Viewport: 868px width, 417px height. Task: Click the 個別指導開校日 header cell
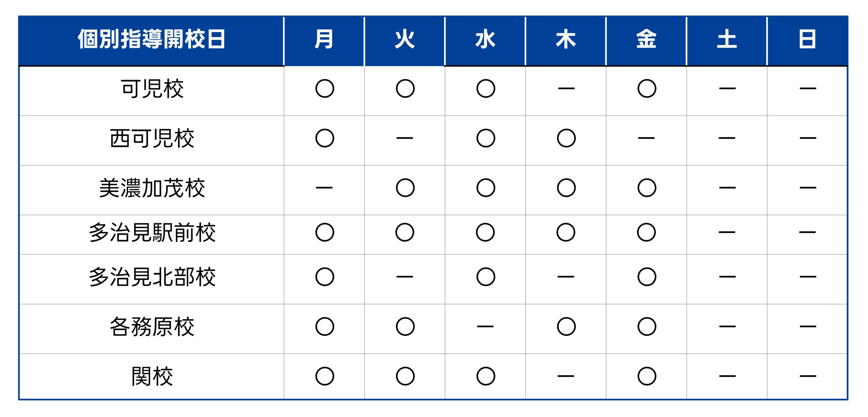coord(152,39)
